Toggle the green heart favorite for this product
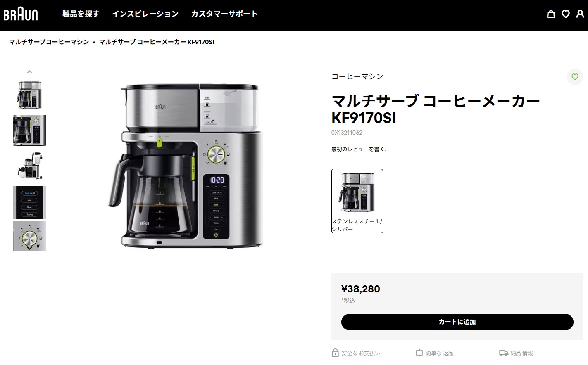Viewport: 588px width, 365px height. pos(575,77)
